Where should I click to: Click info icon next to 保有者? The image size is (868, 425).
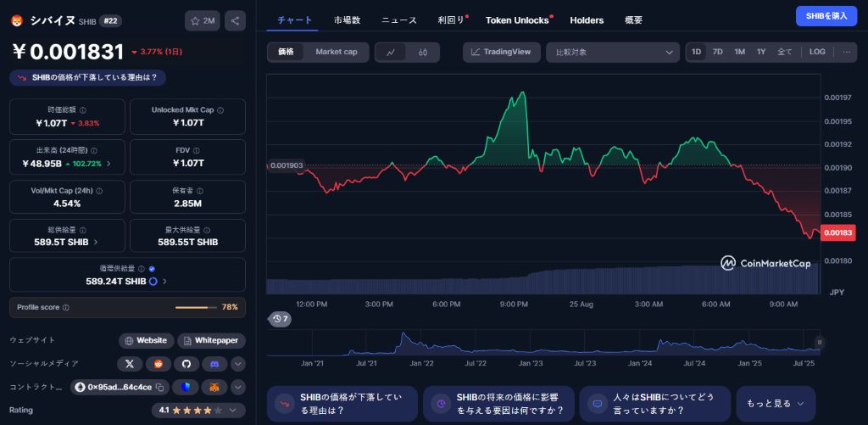click(x=200, y=191)
